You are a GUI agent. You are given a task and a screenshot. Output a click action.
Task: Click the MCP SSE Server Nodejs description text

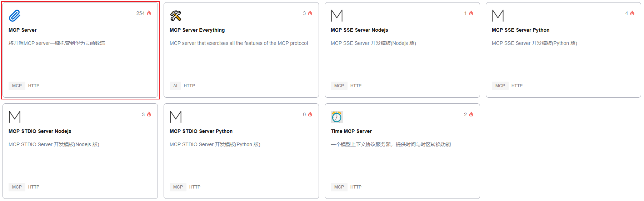373,43
